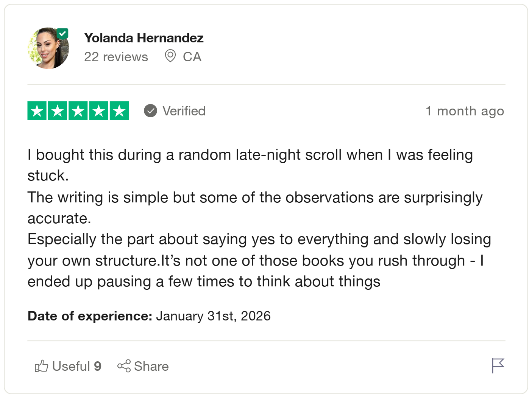Viewport: 532px width, 398px height.
Task: Click the fifth green rating star
Action: pyautogui.click(x=119, y=111)
